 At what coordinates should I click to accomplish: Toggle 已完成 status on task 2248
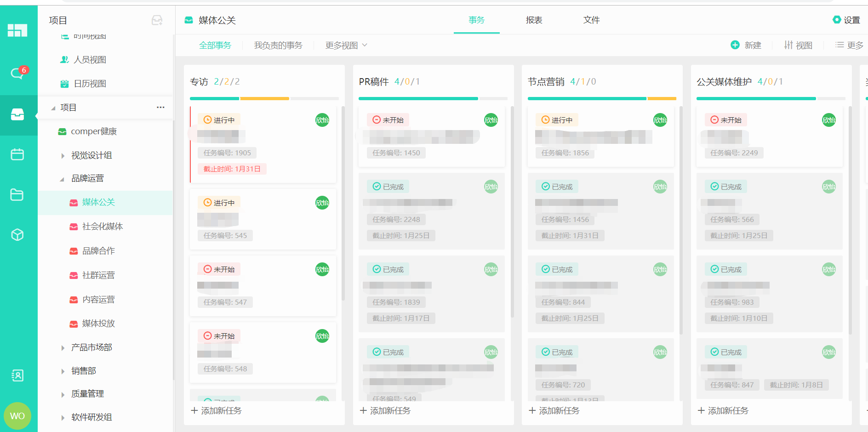point(388,187)
